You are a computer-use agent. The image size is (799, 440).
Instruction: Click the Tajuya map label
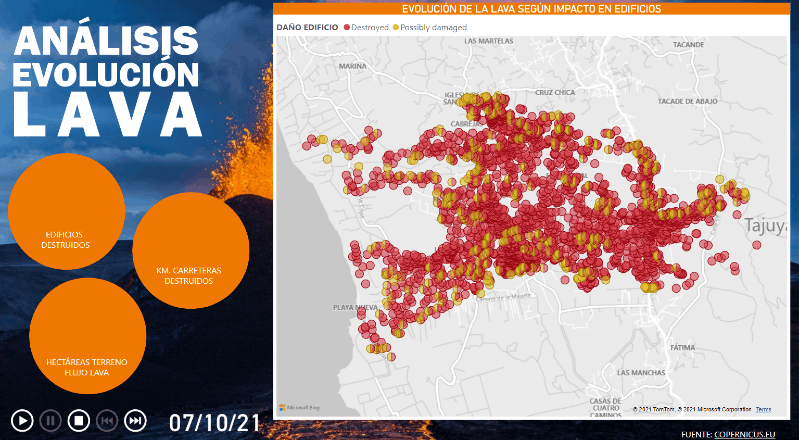click(x=766, y=226)
